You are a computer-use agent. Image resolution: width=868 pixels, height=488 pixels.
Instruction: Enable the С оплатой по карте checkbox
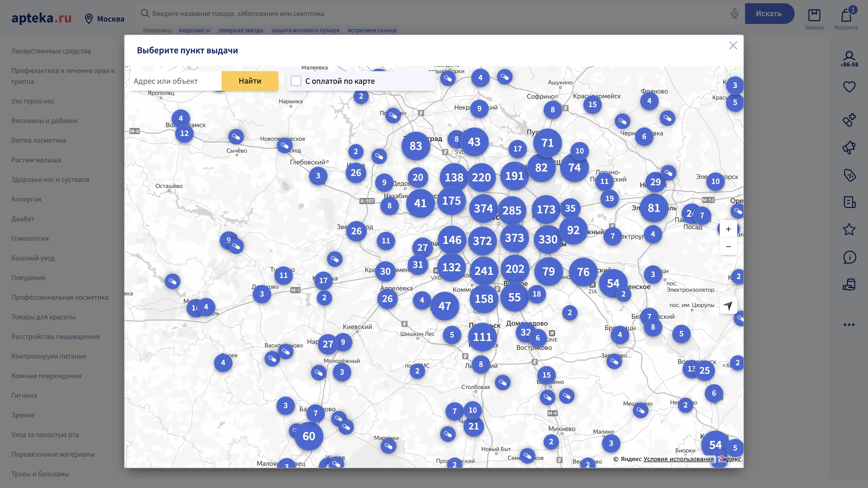coord(296,81)
